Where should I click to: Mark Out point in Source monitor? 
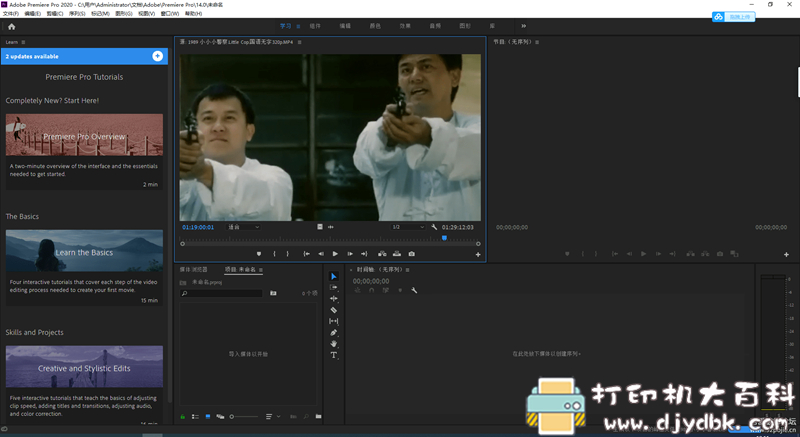(287, 254)
